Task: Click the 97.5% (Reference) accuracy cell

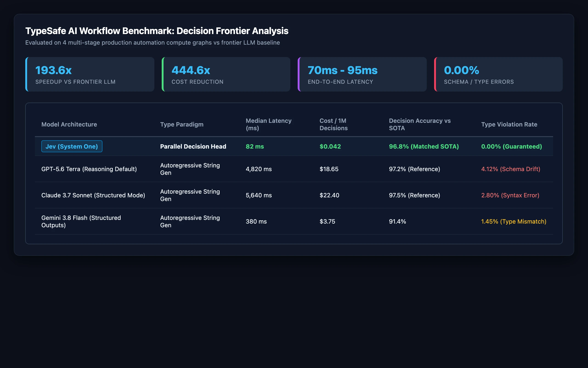Action: [414, 195]
